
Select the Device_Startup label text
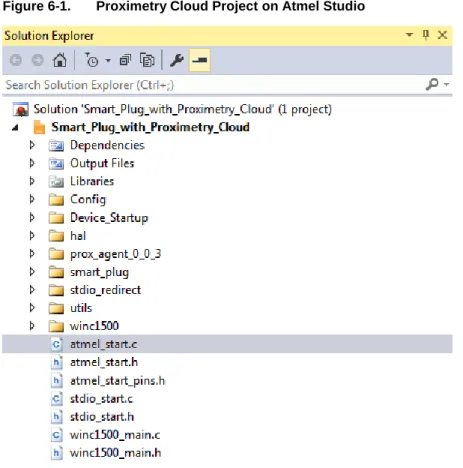click(x=109, y=218)
